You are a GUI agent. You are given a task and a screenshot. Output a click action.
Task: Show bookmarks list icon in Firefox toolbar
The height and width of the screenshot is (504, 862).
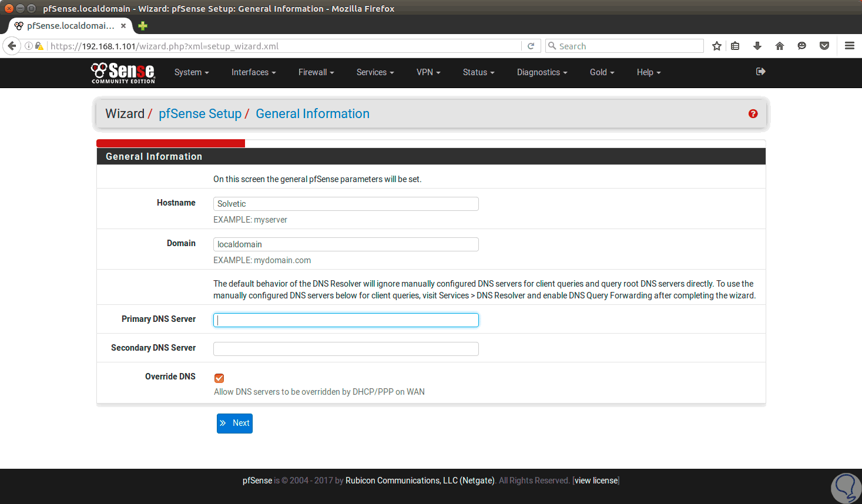(x=735, y=46)
